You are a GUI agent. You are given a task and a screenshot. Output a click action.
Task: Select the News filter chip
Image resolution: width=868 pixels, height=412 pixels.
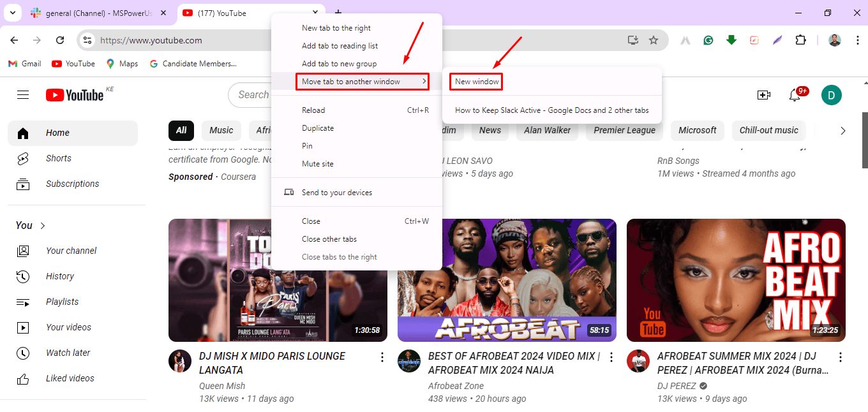(x=490, y=130)
